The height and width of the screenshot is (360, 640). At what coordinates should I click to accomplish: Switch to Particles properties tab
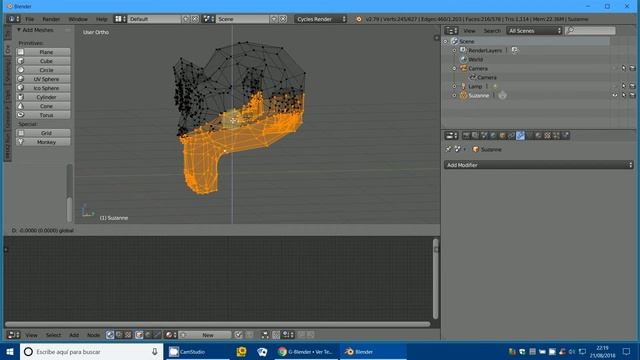click(x=556, y=136)
